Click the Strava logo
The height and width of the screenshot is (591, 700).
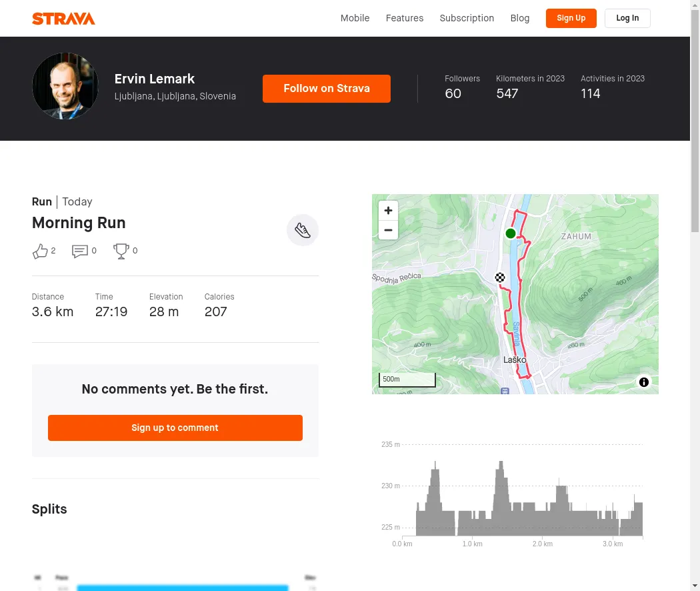(x=63, y=18)
